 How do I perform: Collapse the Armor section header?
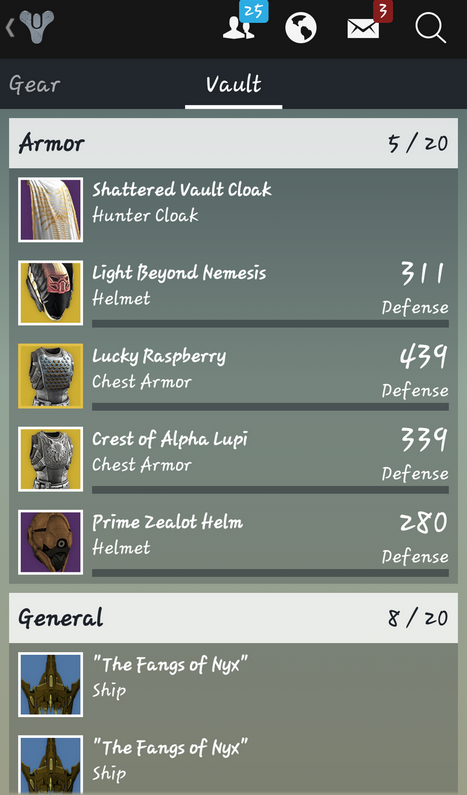click(233, 143)
